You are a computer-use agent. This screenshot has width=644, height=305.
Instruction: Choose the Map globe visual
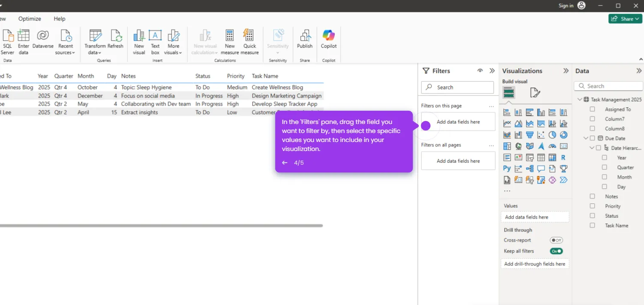(518, 146)
